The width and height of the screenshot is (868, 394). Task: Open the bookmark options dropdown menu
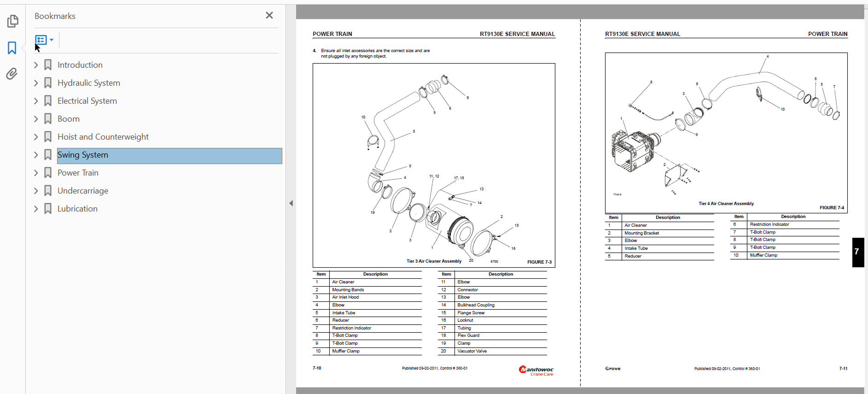point(44,40)
